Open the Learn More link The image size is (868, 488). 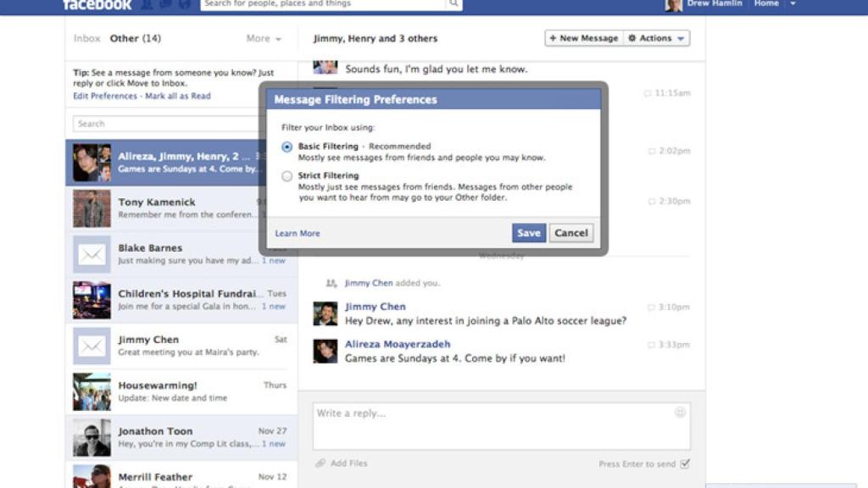click(297, 233)
